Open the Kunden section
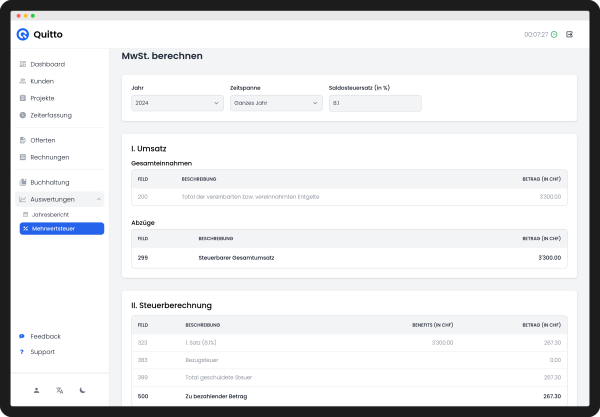 point(42,81)
